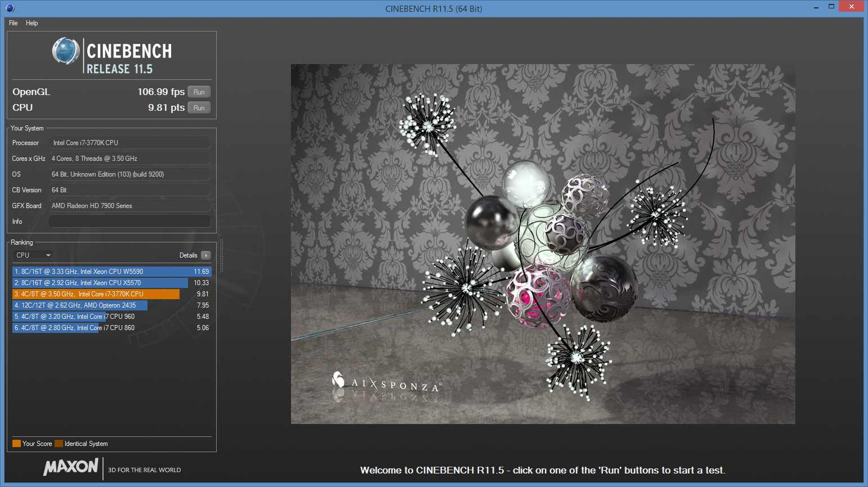The image size is (868, 487).
Task: Close the CINEBENCH window
Action: coord(851,7)
